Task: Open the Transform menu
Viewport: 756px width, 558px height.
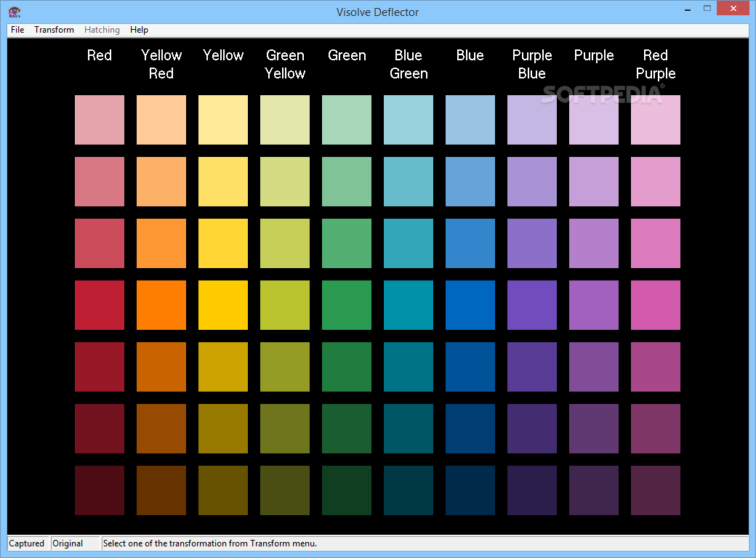Action: tap(54, 30)
